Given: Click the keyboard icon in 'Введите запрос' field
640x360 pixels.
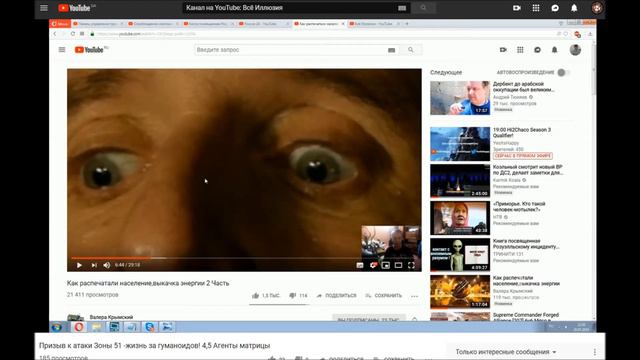Looking at the screenshot, I should pyautogui.click(x=391, y=50).
